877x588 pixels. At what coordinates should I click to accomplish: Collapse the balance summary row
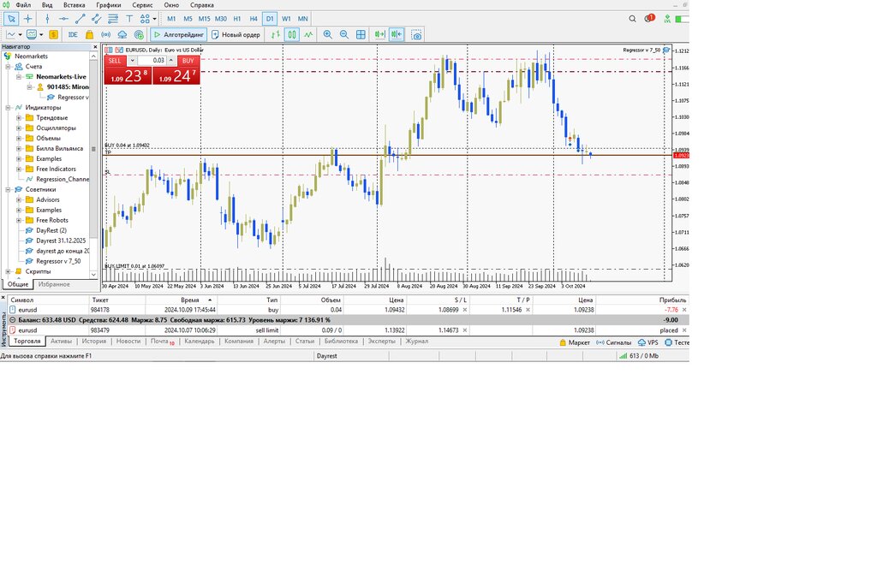(x=12, y=320)
